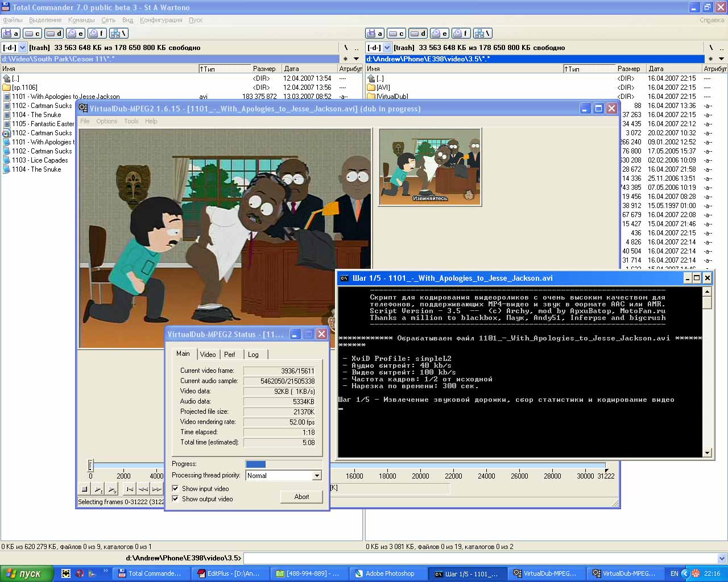Select CD drive e in left panel
The height and width of the screenshot is (582, 728).
[x=76, y=34]
